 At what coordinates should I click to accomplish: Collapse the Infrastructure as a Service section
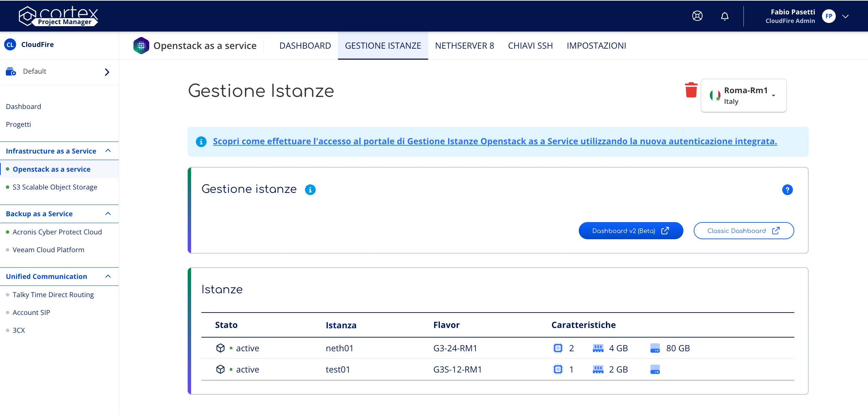pos(108,151)
